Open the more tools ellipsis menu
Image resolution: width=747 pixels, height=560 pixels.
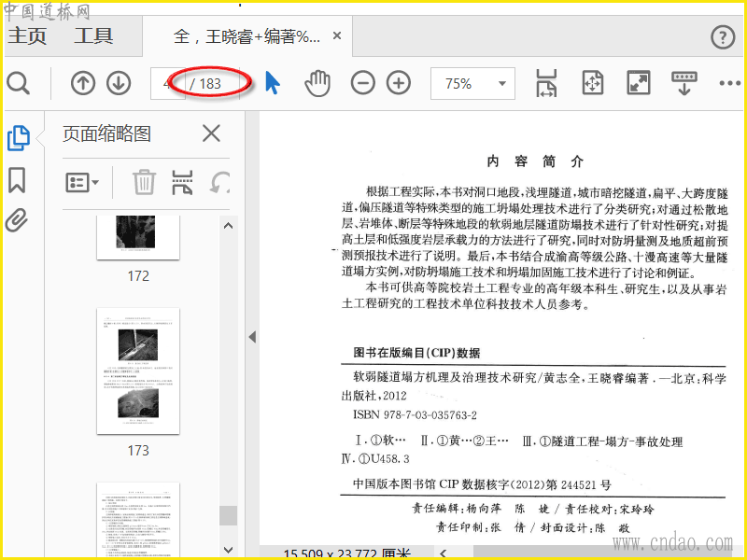click(x=730, y=83)
